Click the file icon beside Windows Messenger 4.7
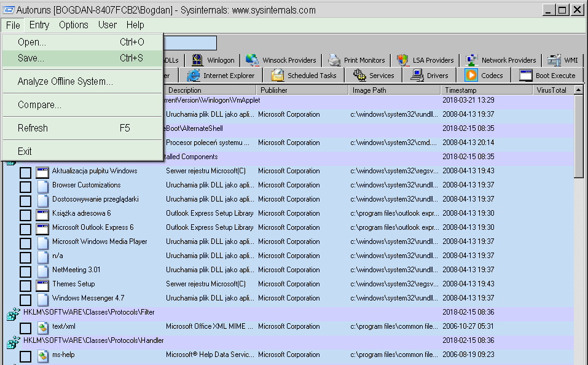 pos(42,299)
